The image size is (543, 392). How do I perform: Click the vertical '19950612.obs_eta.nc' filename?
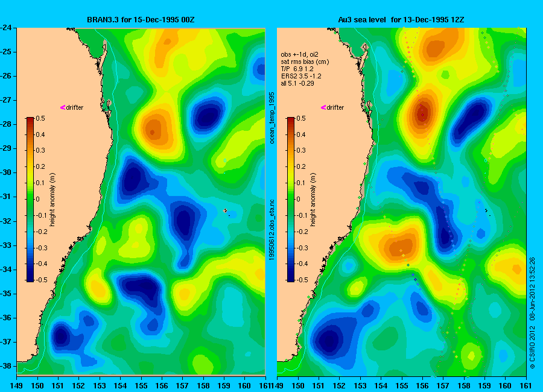point(272,230)
